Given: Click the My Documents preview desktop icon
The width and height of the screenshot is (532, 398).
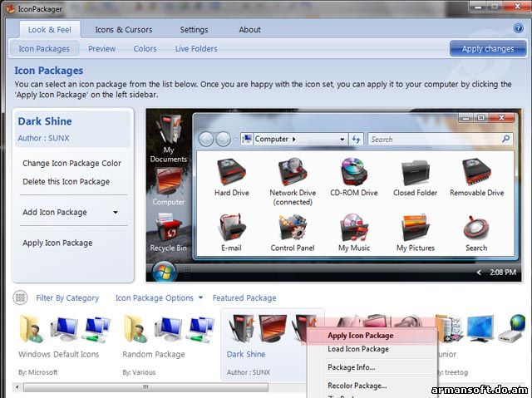Looking at the screenshot, I should (169, 130).
